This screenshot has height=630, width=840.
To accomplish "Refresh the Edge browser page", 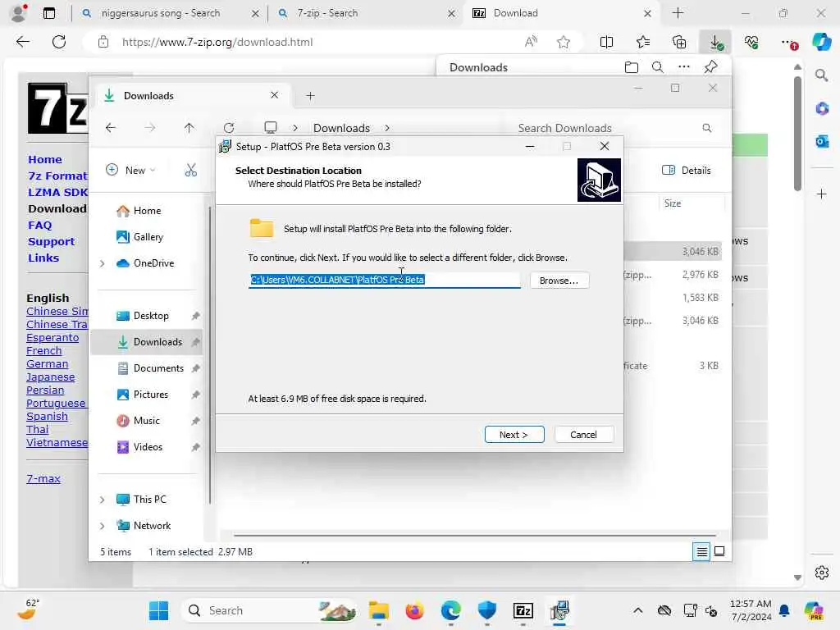I will (x=59, y=42).
